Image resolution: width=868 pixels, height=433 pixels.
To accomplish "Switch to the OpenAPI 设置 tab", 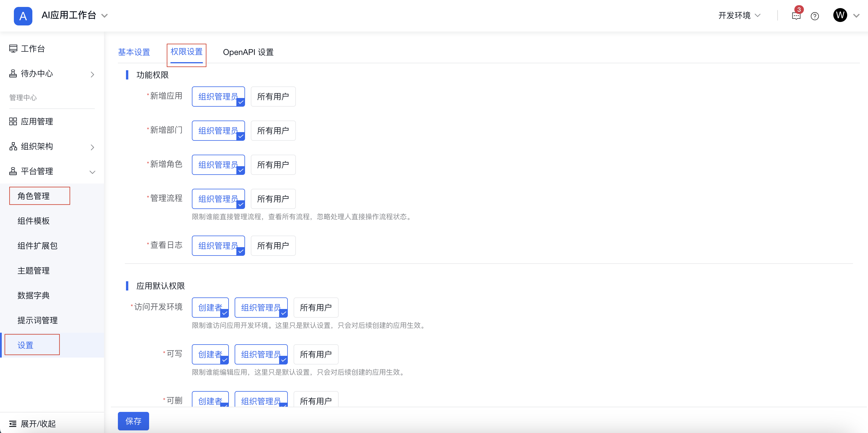I will tap(248, 52).
